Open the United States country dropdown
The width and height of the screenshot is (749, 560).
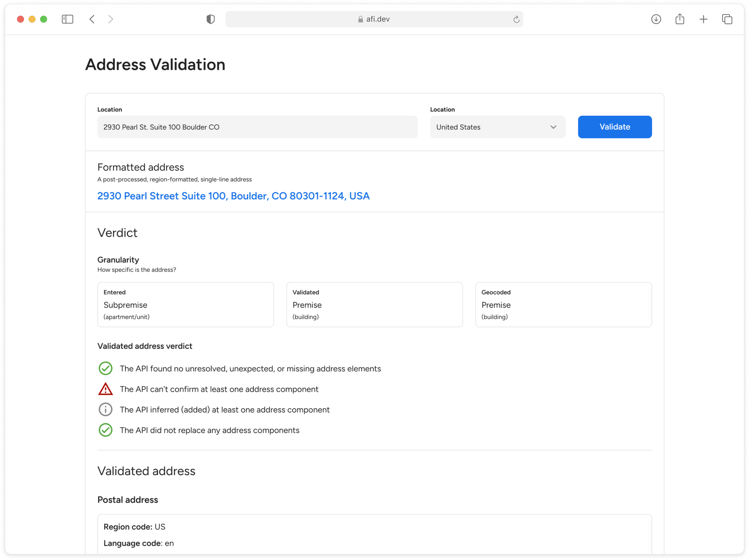(x=497, y=127)
